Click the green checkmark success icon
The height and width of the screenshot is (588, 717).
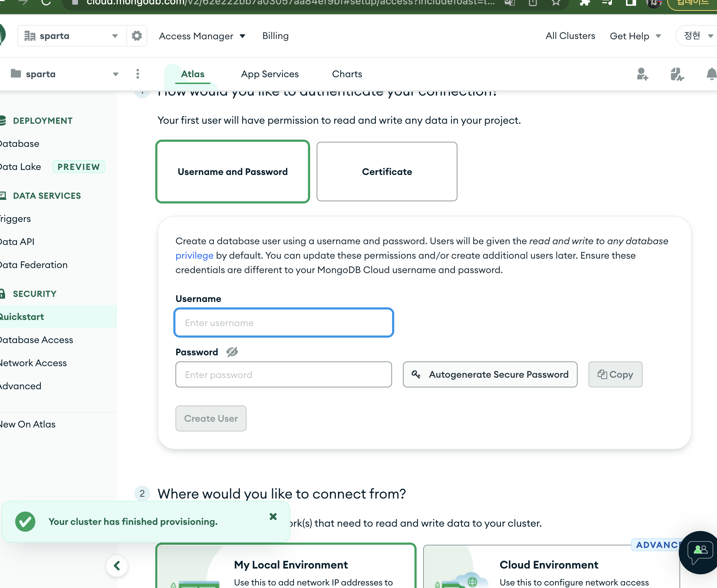click(25, 522)
